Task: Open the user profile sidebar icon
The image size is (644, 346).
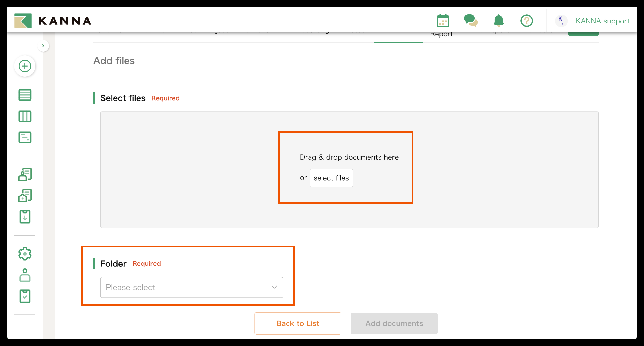Action: tap(25, 275)
